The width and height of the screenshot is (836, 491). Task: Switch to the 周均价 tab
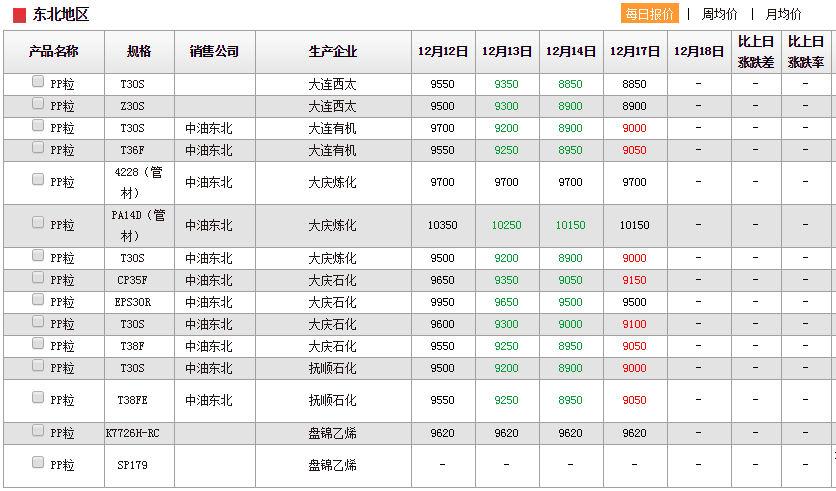pos(719,14)
